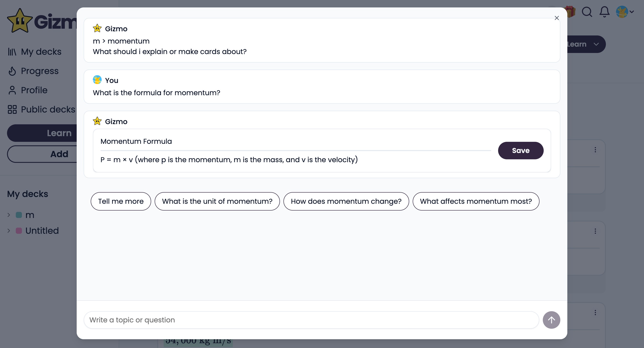Close the Gizmo chat dialog
644x348 pixels.
pyautogui.click(x=557, y=18)
